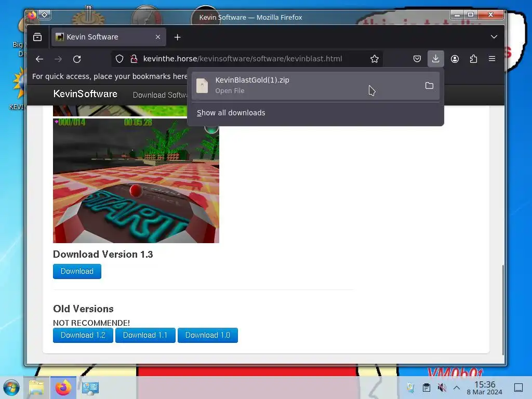
Task: Open Firefox View icon
Action: [37, 37]
